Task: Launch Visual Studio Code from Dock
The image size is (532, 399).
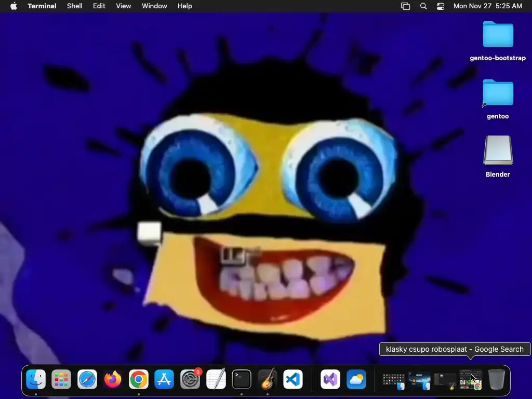Action: 293,379
